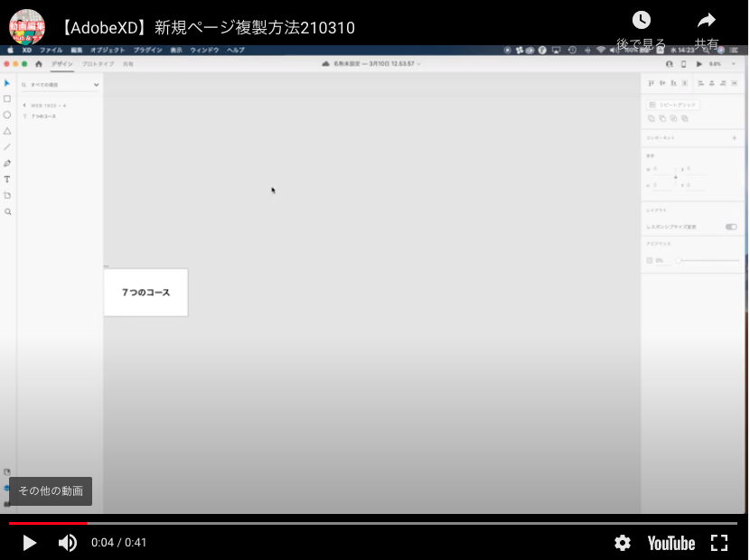
Task: Disable the レスポンシブサイズ変更 toggle
Action: pos(730,227)
